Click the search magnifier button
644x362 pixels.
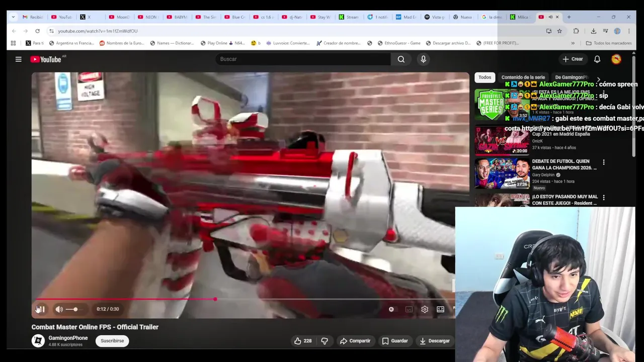[x=401, y=59]
